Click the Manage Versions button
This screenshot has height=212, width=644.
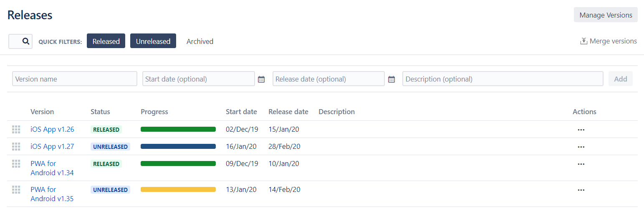[x=606, y=15]
